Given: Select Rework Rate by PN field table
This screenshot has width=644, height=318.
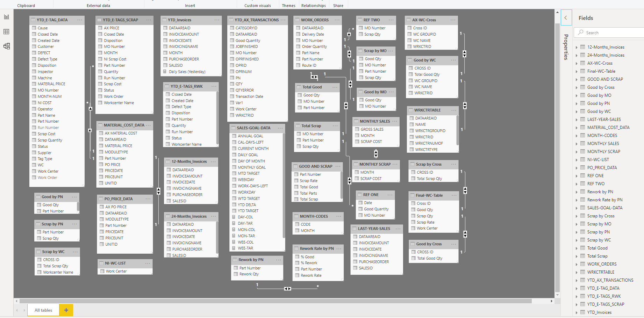Looking at the screenshot, I should (605, 200).
